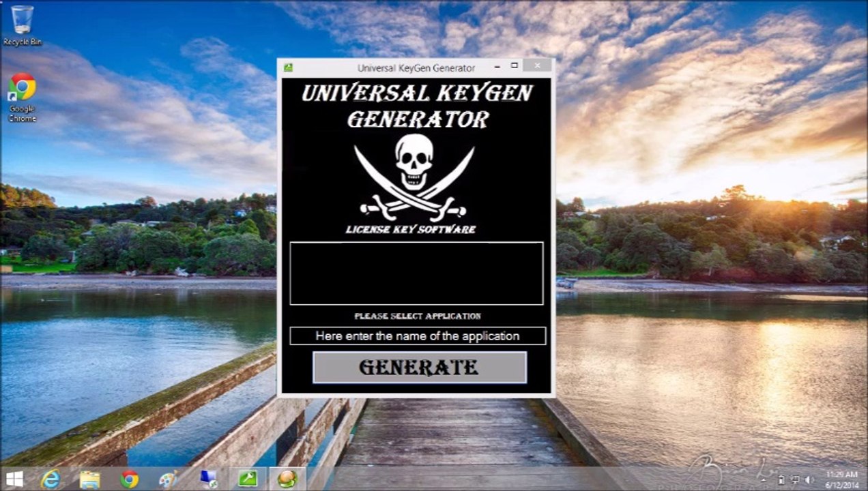Select the Google Chrome desktop shortcut
The height and width of the screenshot is (491, 868).
tap(23, 98)
